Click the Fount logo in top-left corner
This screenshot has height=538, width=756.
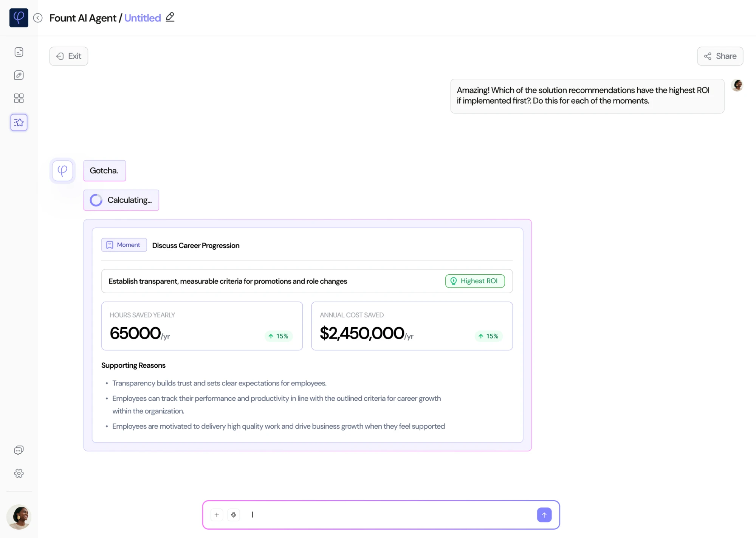point(19,18)
